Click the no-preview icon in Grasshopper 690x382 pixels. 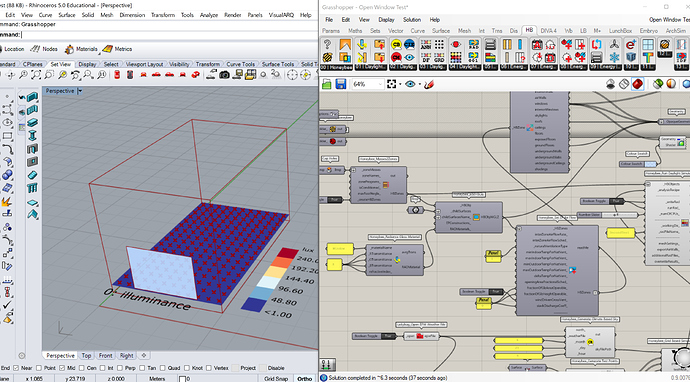pyautogui.click(x=610, y=84)
